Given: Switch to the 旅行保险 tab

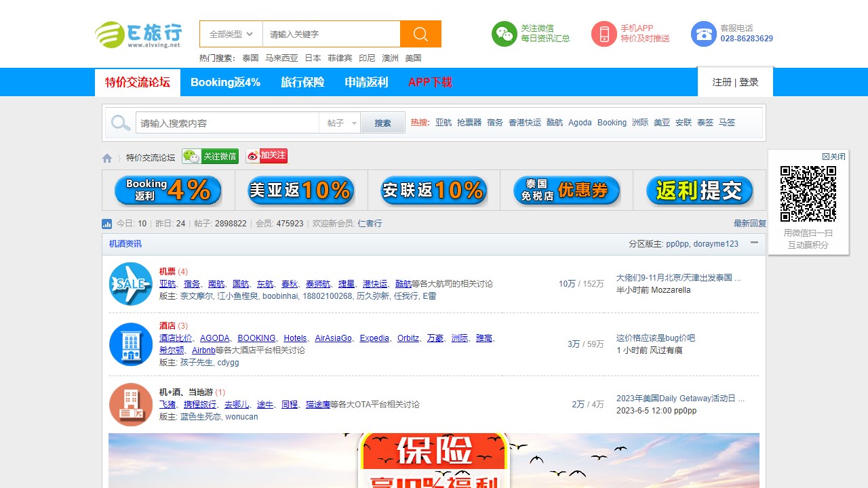Looking at the screenshot, I should [301, 82].
